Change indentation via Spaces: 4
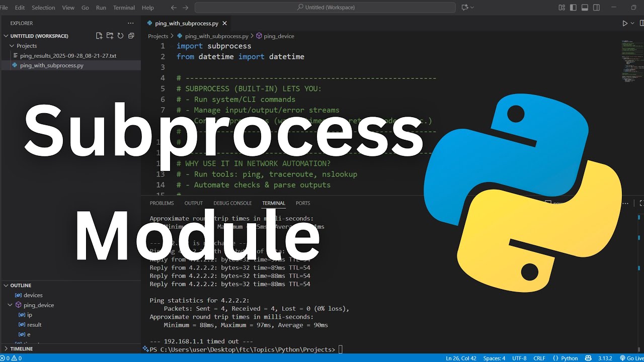The height and width of the screenshot is (362, 644). 494,358
